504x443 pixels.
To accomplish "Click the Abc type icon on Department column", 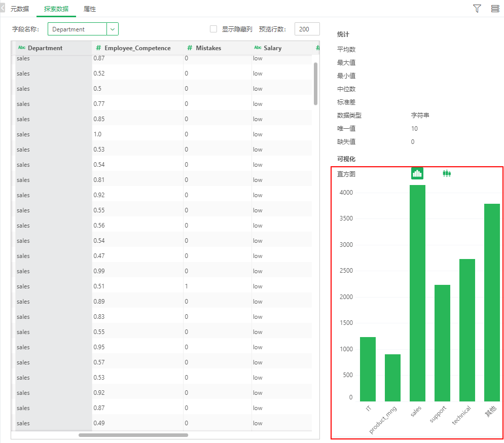I will coord(21,47).
